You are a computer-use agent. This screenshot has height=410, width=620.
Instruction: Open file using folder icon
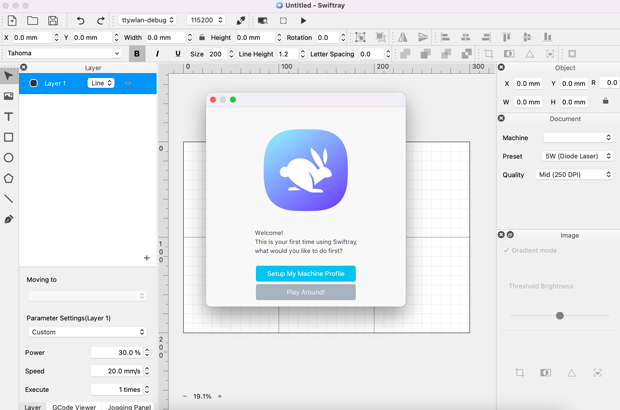pos(32,21)
